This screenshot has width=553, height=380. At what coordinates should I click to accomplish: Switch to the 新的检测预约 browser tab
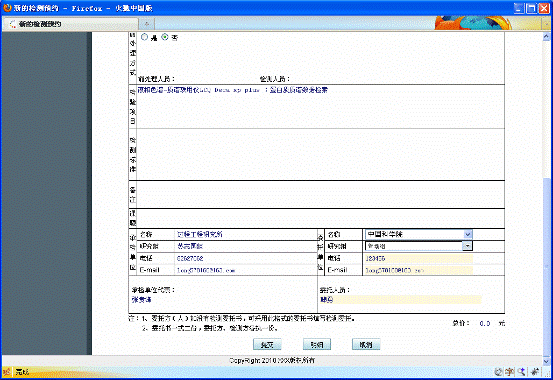click(x=71, y=24)
